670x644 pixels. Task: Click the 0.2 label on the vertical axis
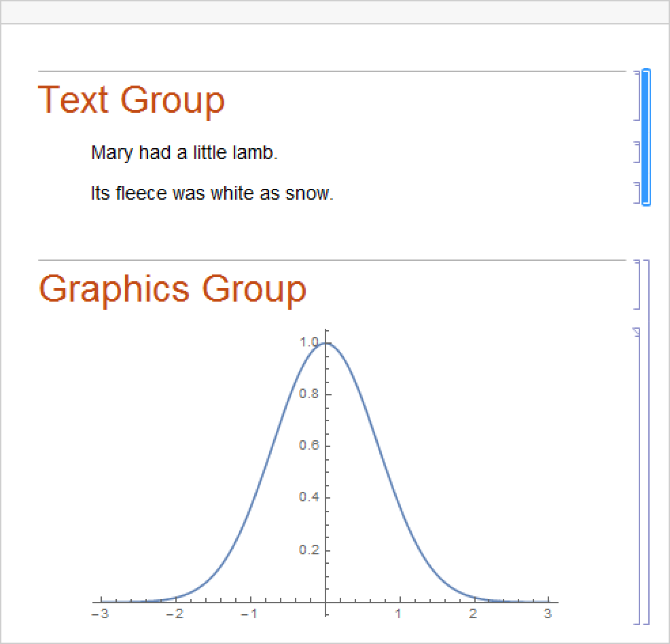click(308, 550)
